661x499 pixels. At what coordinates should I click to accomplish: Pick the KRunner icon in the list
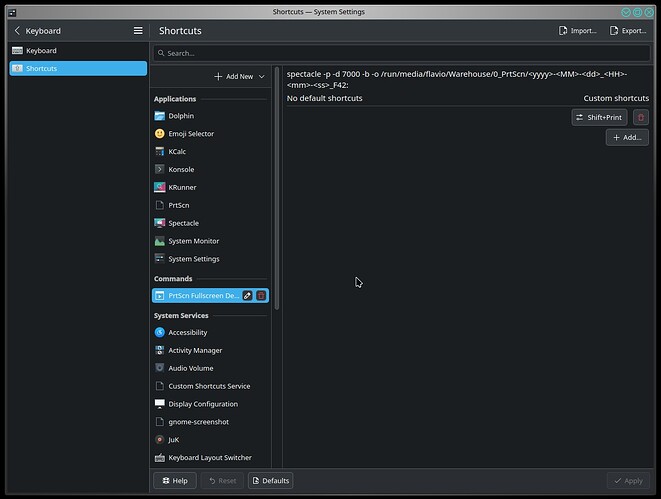(x=159, y=187)
